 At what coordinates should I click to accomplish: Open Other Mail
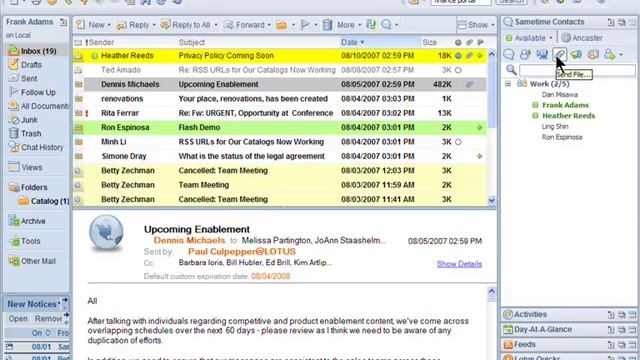32,261
